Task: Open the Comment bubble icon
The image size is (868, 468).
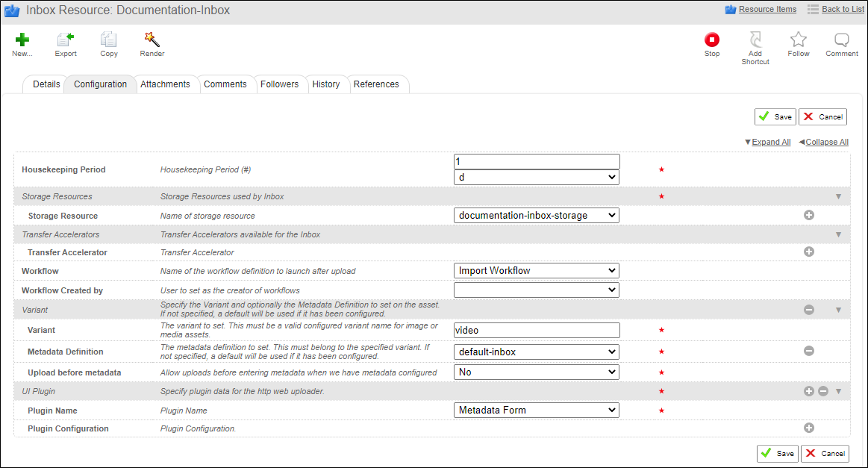Action: click(841, 39)
